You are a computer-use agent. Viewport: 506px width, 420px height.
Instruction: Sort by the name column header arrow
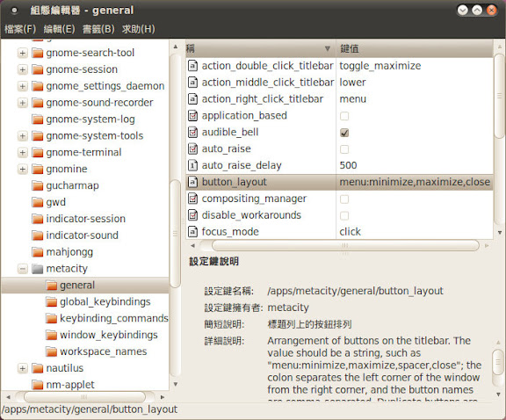[328, 48]
